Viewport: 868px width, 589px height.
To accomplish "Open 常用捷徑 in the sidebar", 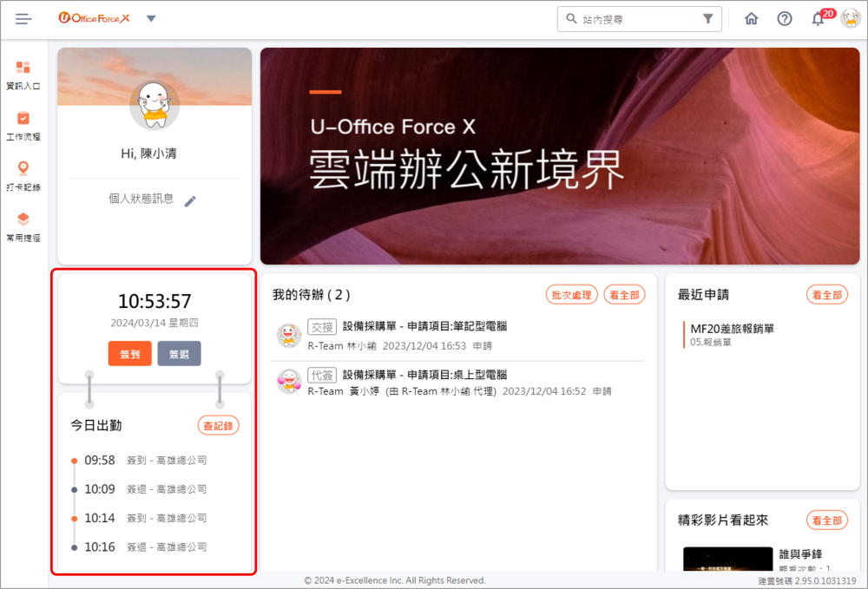I will [23, 227].
